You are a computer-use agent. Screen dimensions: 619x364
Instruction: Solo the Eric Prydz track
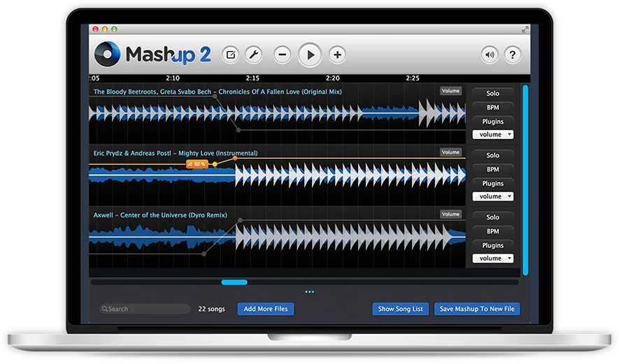point(492,155)
